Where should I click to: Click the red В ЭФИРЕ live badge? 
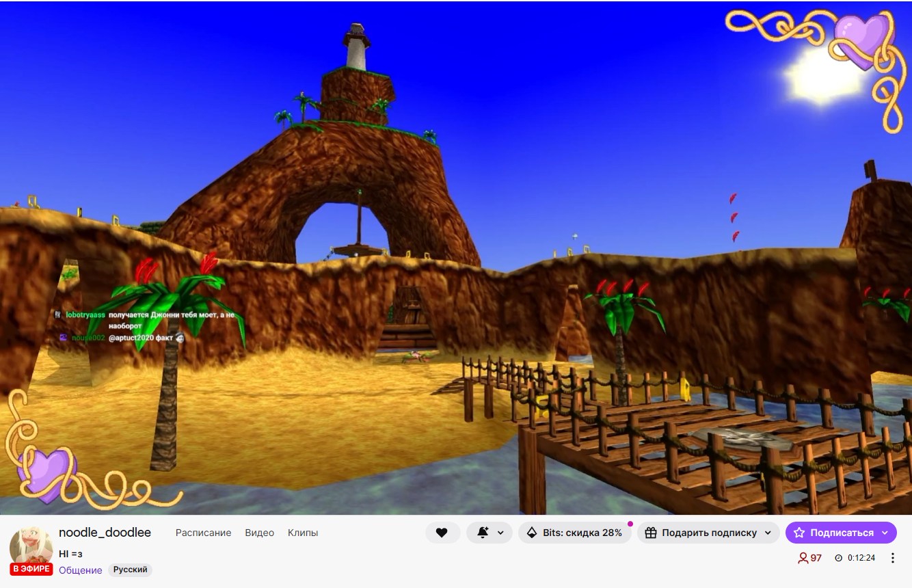click(31, 569)
